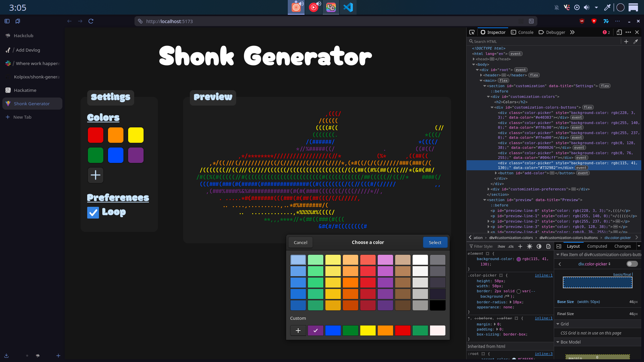Toggle dark color scheme simulation moon icon
Screen dimensions: 644x362
pos(539,246)
